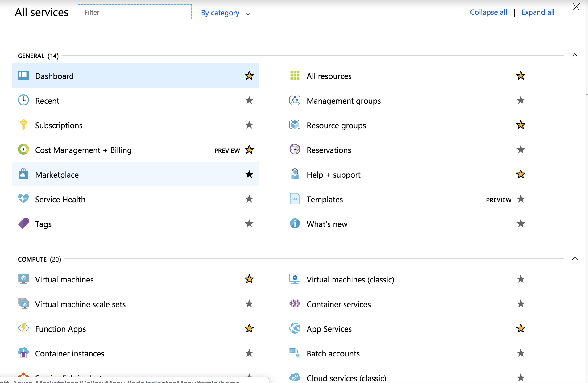Select the Service Health heart icon
Screen dimensions: 588x383
[23, 199]
